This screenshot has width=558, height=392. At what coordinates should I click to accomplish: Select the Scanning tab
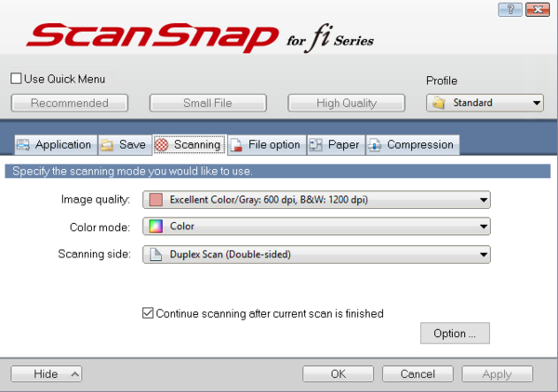190,145
